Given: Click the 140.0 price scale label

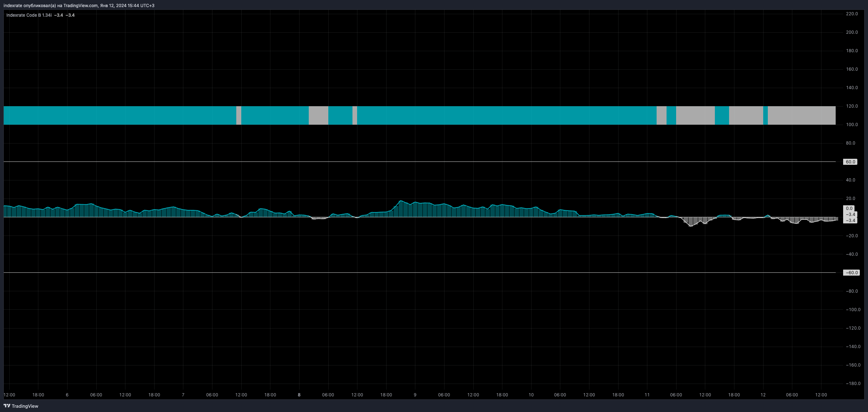Looking at the screenshot, I should pos(852,88).
